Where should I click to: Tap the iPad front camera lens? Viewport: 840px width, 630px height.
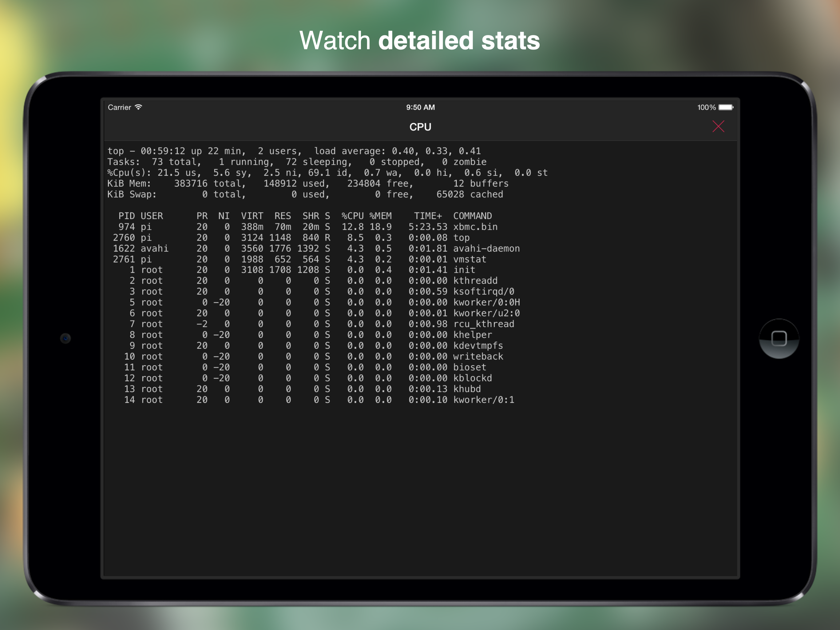(x=65, y=338)
